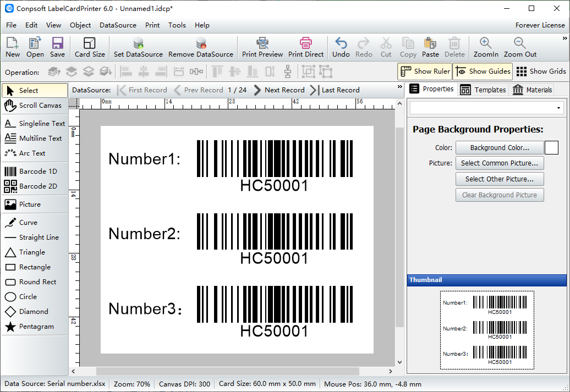The width and height of the screenshot is (570, 392).
Task: Select the Scroll Canvas hand tool
Action: pos(34,106)
